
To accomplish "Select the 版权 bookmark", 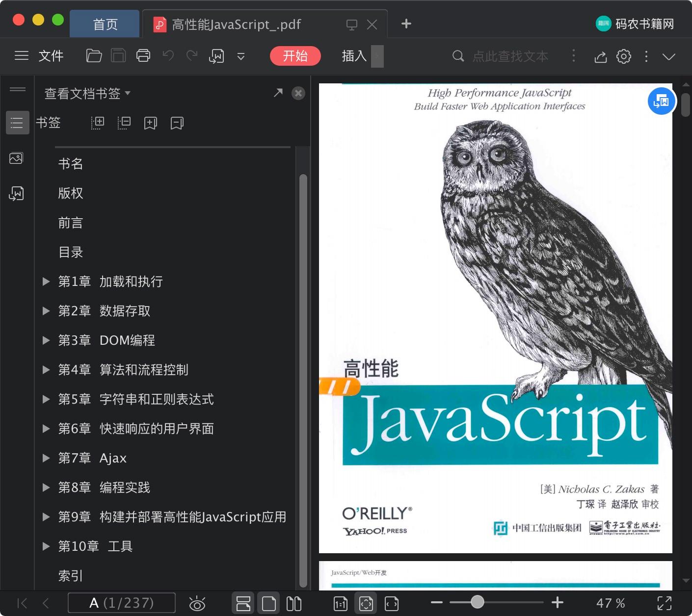I will (71, 193).
